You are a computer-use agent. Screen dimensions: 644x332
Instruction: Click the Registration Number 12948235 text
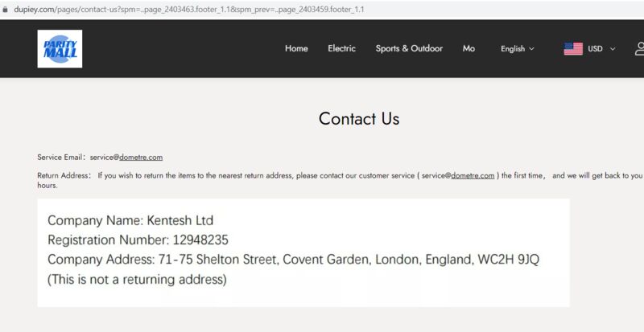138,240
